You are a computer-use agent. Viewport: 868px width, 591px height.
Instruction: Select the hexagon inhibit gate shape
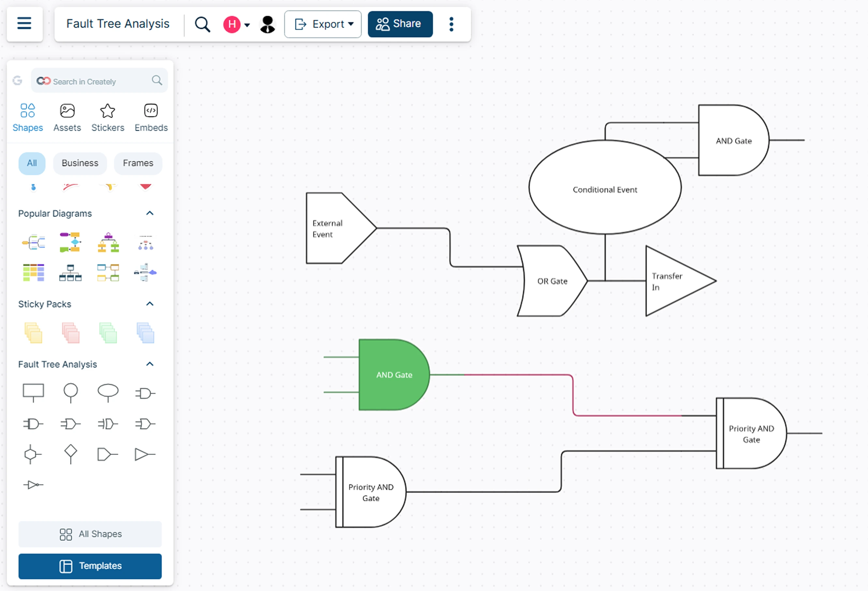[x=33, y=454]
